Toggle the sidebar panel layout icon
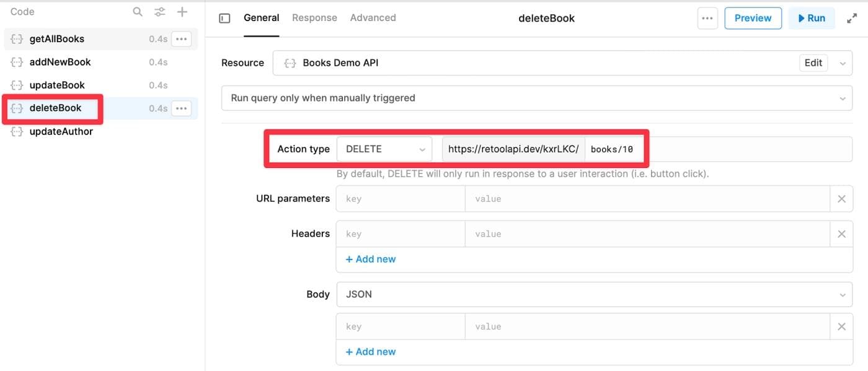868x371 pixels. click(x=225, y=19)
